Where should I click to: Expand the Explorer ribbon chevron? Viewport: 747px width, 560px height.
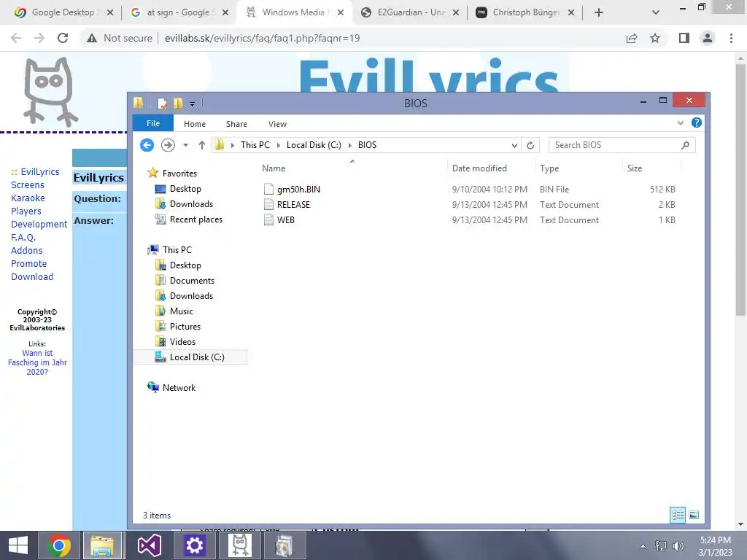(x=681, y=122)
